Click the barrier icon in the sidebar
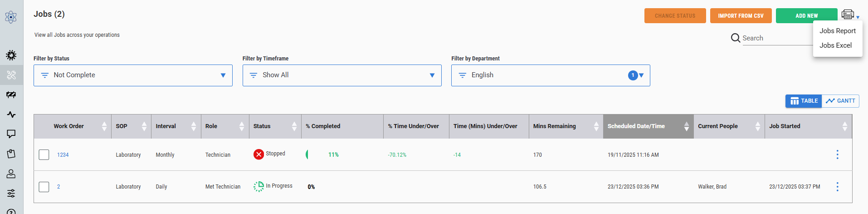 point(11,95)
